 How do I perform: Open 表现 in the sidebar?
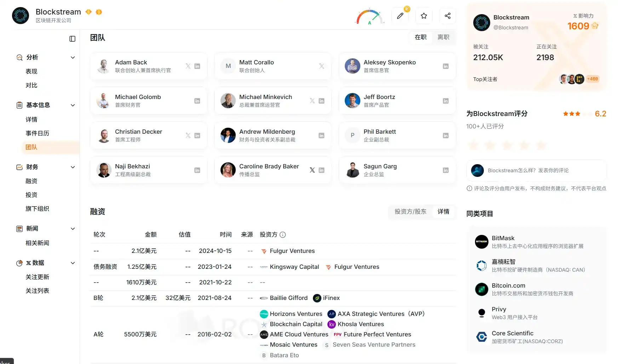tap(32, 71)
